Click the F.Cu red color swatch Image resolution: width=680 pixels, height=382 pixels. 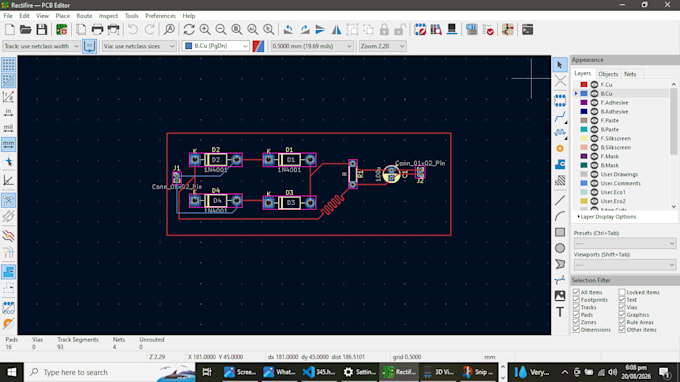584,85
